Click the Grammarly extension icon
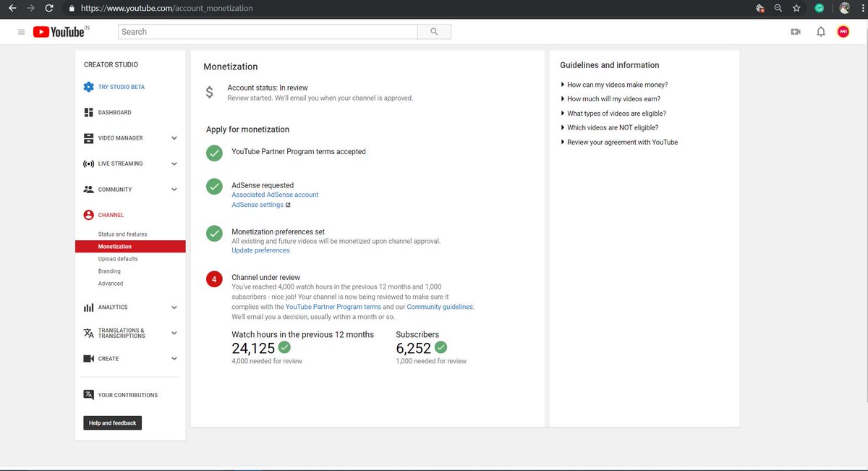The image size is (868, 471). [x=820, y=9]
